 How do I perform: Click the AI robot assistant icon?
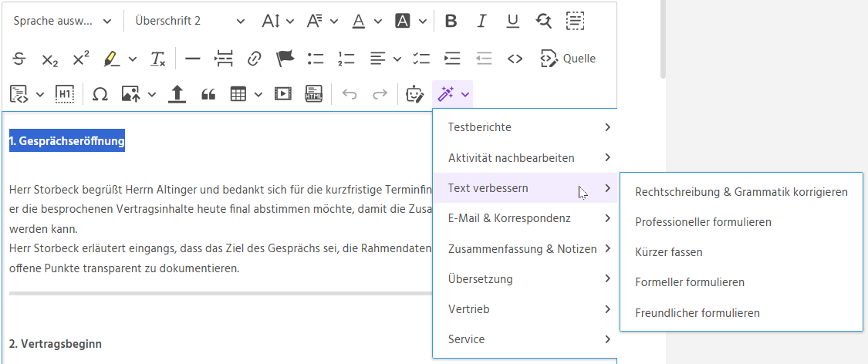point(414,95)
